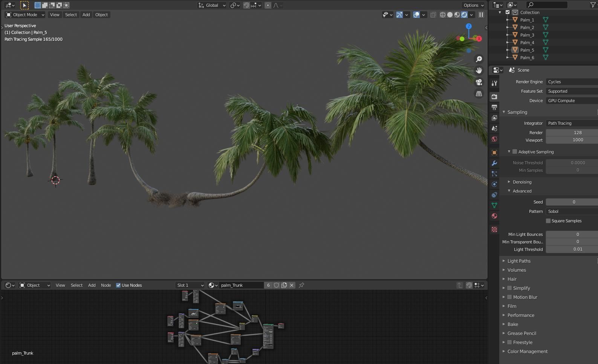The image size is (598, 364).
Task: Click the Render samples 128 field
Action: [x=572, y=133]
